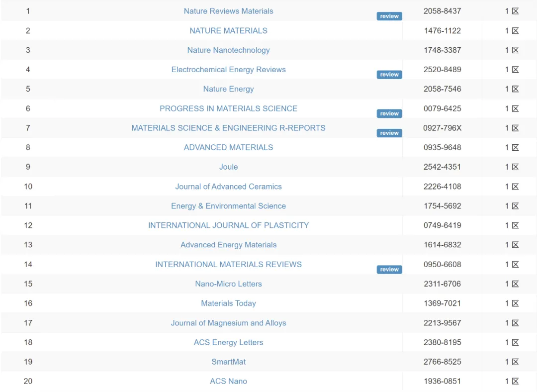Select ISSN 1748-3387 text
This screenshot has height=392, width=537.
442,50
